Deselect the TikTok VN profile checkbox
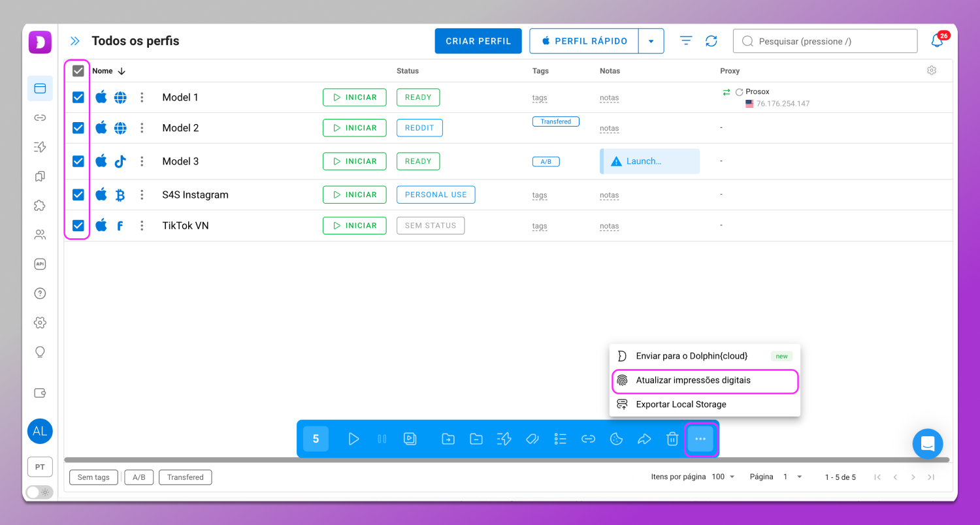 (x=78, y=225)
